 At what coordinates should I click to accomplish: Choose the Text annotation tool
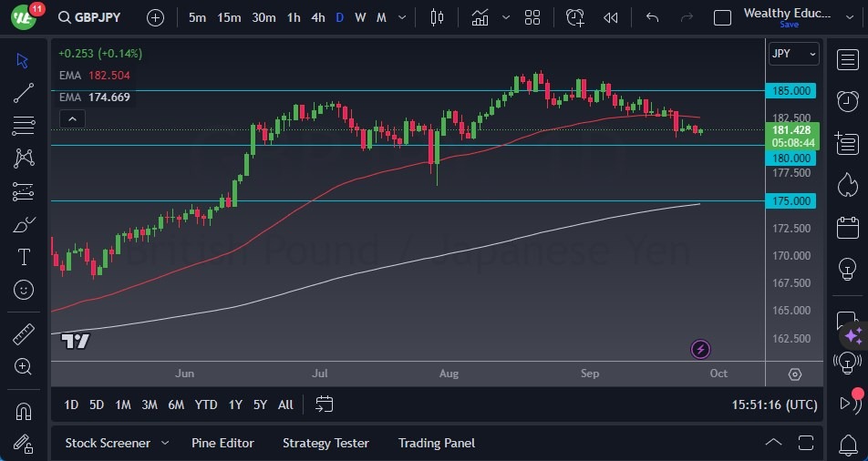point(24,257)
